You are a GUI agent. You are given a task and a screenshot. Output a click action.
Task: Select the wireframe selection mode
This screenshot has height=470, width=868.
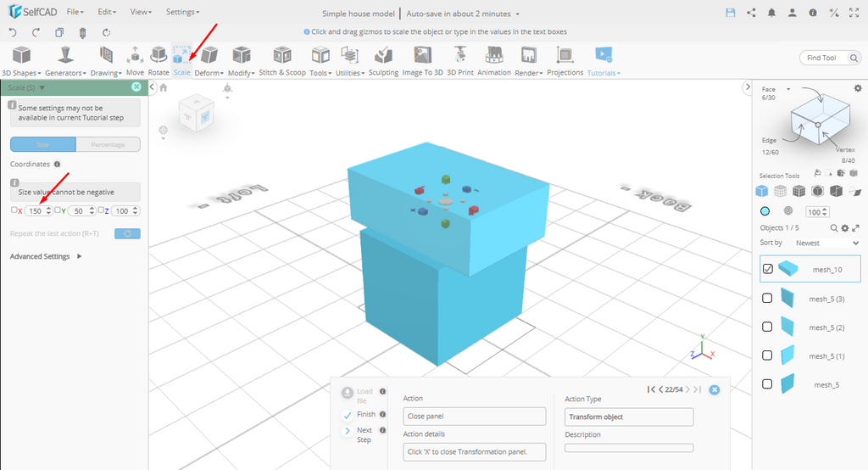pyautogui.click(x=780, y=191)
